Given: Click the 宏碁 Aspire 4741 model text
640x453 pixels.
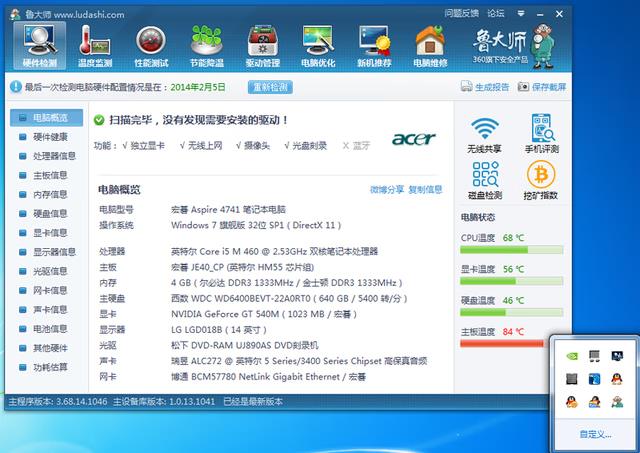Looking at the screenshot, I should (x=228, y=210).
